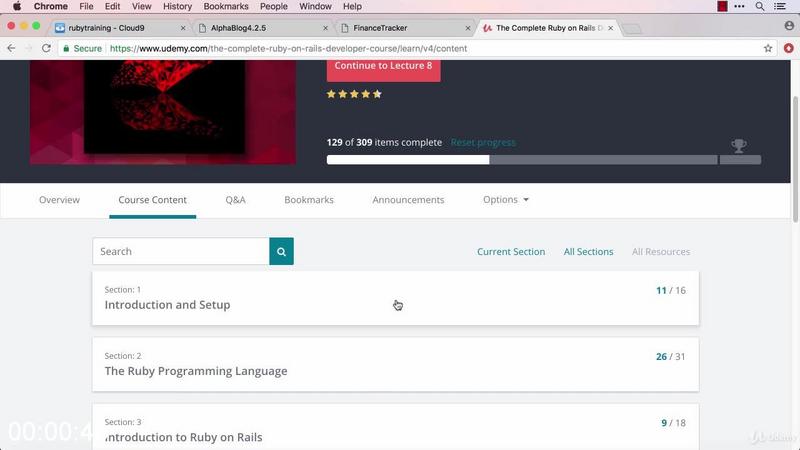This screenshot has height=450, width=800.
Task: Open the Bookmarks course tab
Action: [x=309, y=199]
